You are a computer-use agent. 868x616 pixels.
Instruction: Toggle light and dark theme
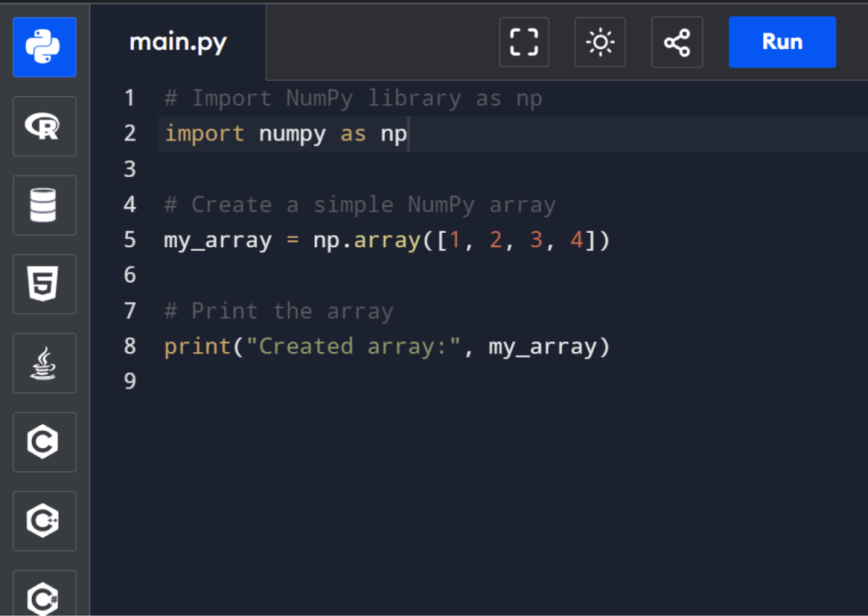600,42
